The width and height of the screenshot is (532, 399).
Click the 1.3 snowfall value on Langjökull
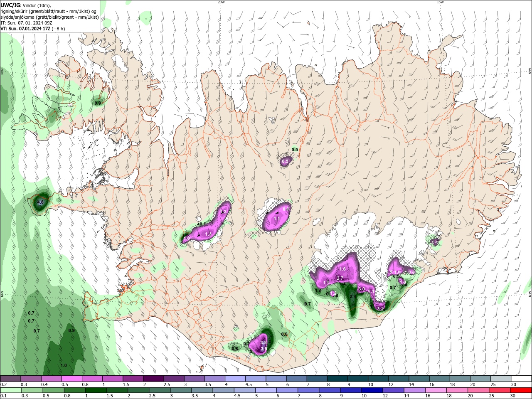tap(209, 234)
